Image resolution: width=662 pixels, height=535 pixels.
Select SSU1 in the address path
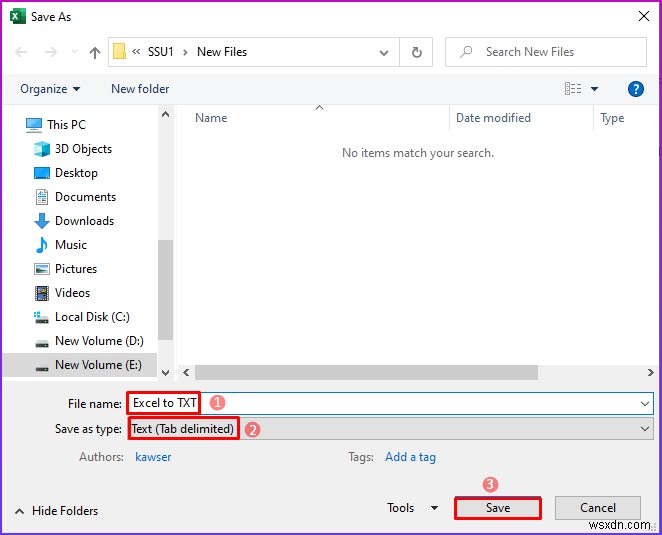pos(160,52)
